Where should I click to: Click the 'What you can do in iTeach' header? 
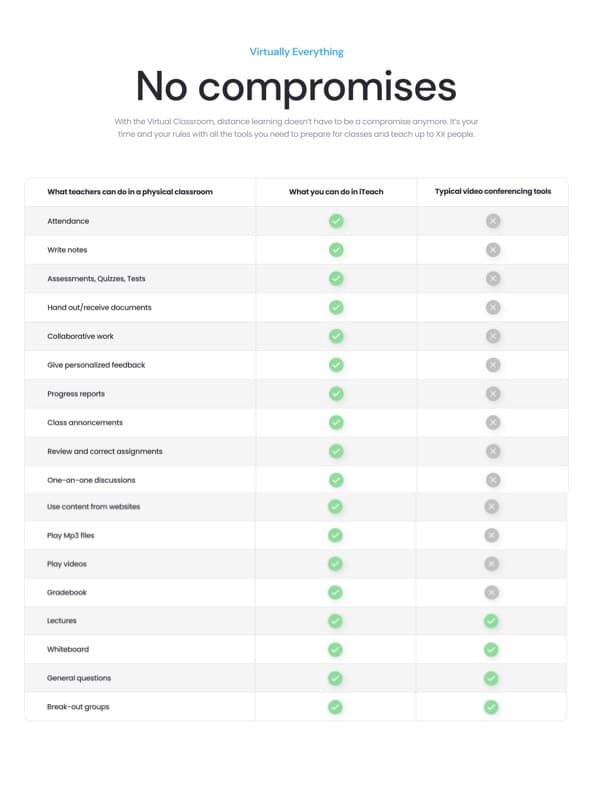336,192
